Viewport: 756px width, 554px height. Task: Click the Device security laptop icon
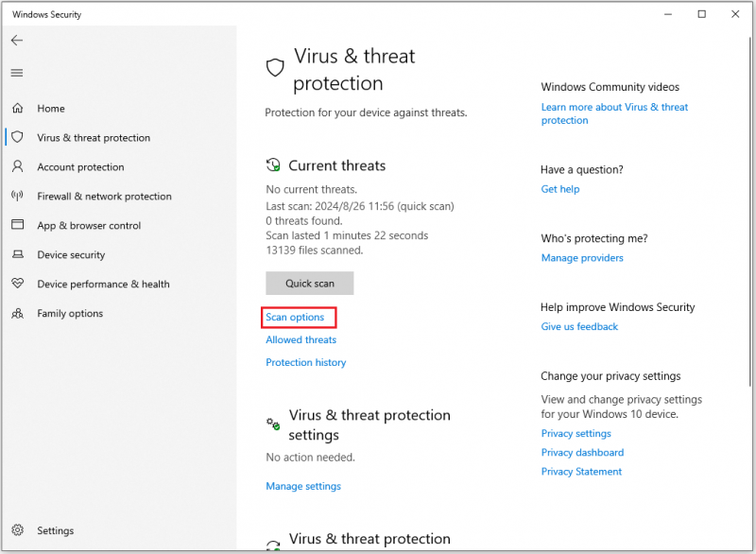point(17,254)
